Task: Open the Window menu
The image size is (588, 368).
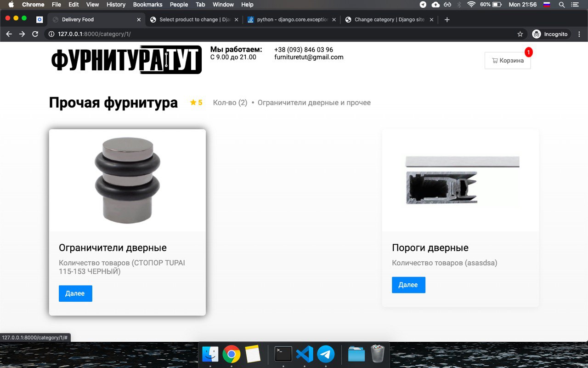Action: (x=223, y=5)
